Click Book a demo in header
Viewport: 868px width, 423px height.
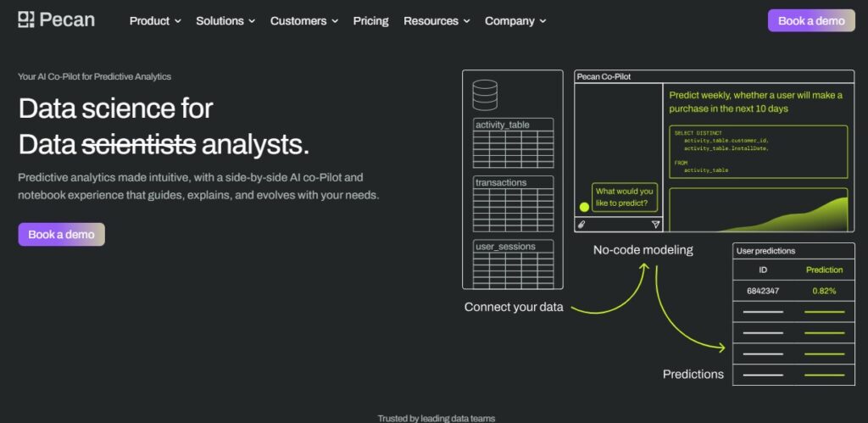(x=810, y=20)
